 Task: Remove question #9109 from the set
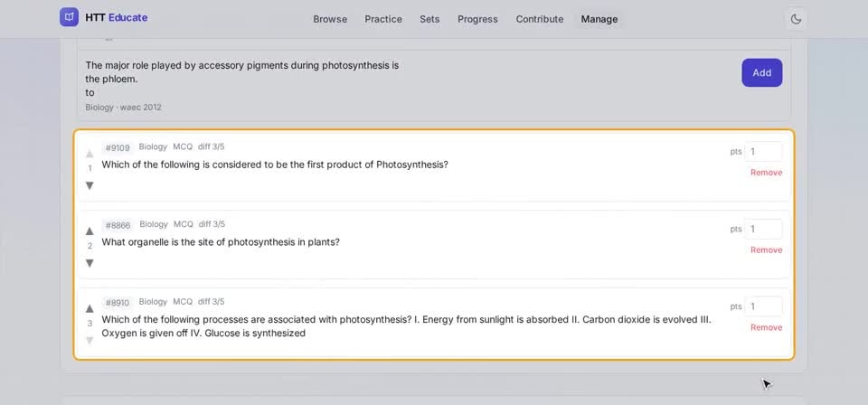pyautogui.click(x=766, y=173)
